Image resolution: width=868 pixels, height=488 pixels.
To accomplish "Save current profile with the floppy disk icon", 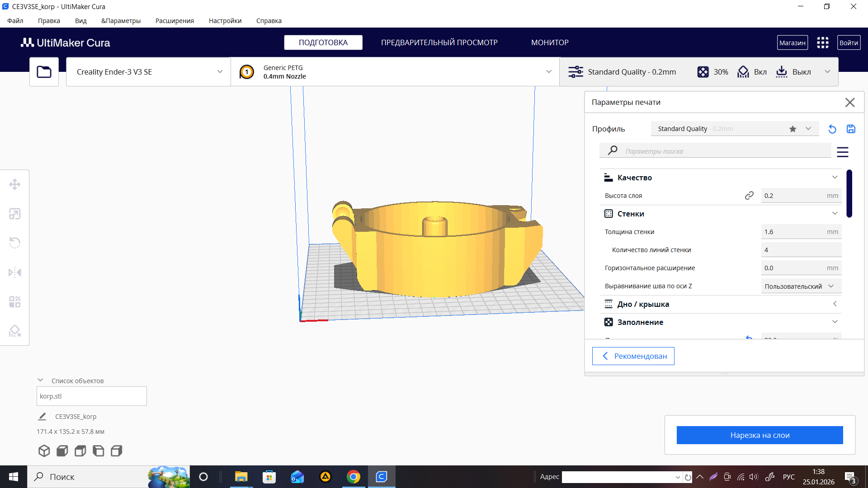I will [851, 129].
